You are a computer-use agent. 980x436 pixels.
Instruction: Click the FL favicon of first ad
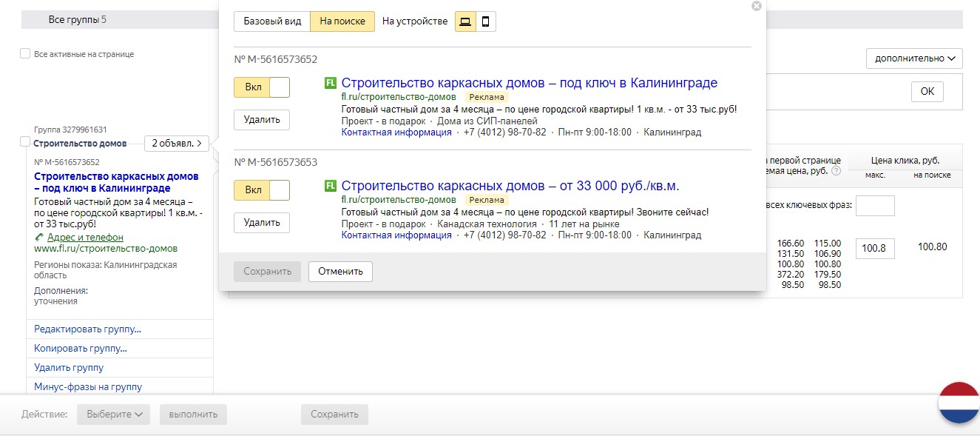[x=331, y=83]
